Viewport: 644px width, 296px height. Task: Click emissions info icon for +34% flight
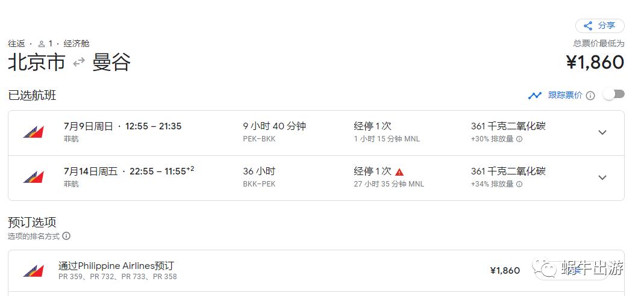tap(519, 184)
